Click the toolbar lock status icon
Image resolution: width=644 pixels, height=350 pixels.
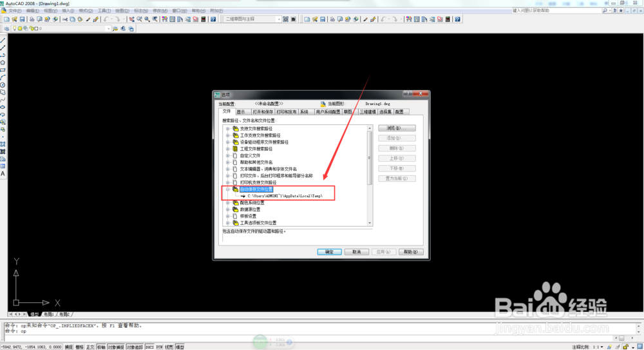[625, 347]
